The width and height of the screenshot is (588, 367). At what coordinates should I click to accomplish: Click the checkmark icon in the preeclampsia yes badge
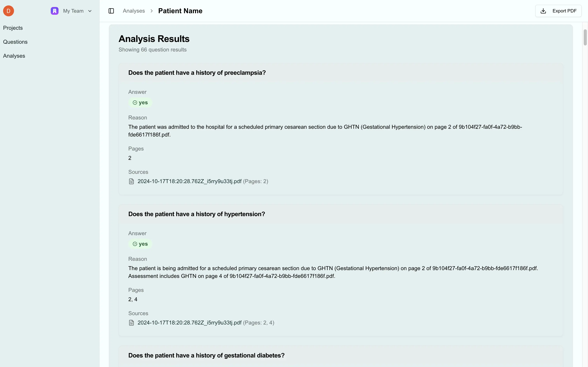pyautogui.click(x=135, y=103)
